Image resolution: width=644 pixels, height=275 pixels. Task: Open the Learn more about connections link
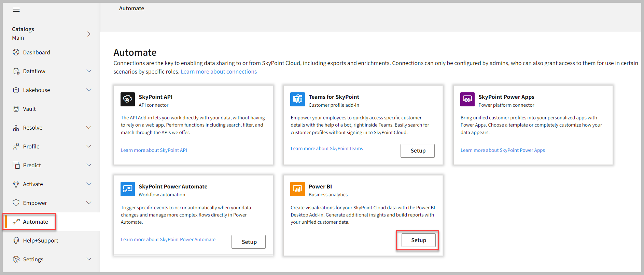[219, 71]
